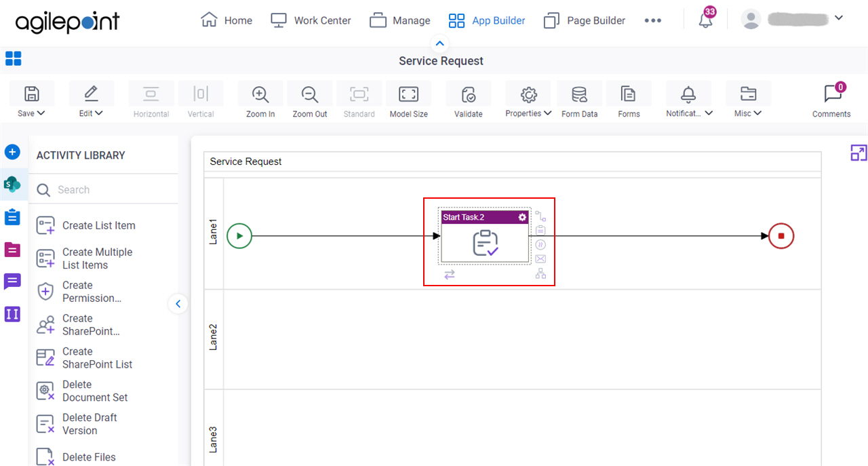The width and height of the screenshot is (868, 466).
Task: Open Work Center
Action: (311, 20)
